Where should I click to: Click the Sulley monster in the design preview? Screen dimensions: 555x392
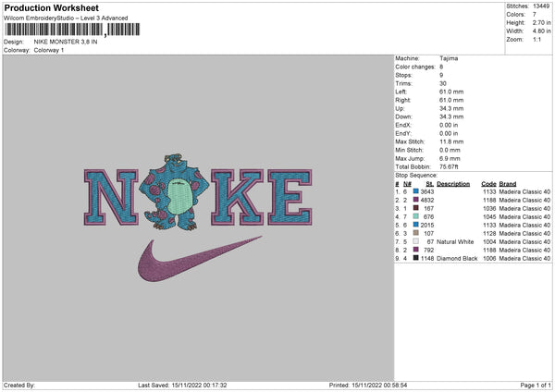tap(174, 192)
